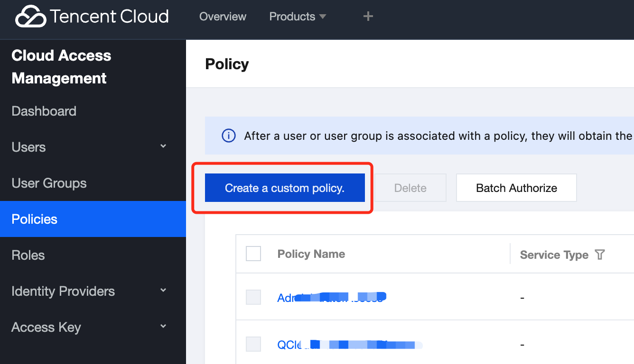
Task: Click the plus icon in top navigation
Action: coord(368,17)
